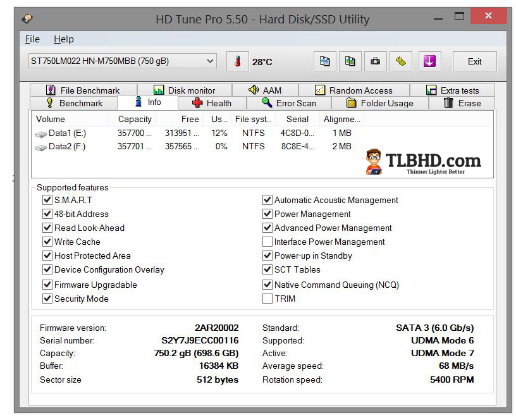Open the Help menu
The width and height of the screenshot is (516, 420).
click(x=64, y=39)
